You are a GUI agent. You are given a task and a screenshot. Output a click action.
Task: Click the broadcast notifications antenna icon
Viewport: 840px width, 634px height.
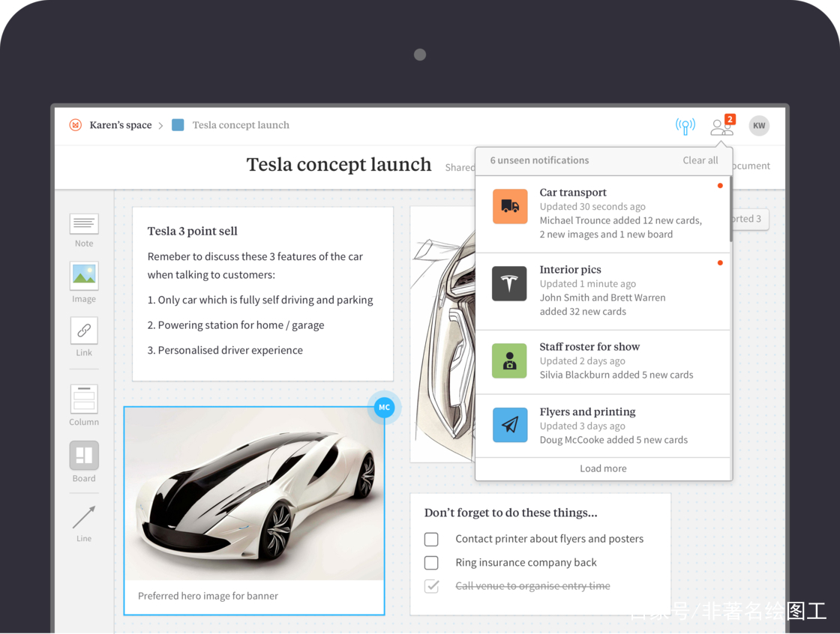685,127
